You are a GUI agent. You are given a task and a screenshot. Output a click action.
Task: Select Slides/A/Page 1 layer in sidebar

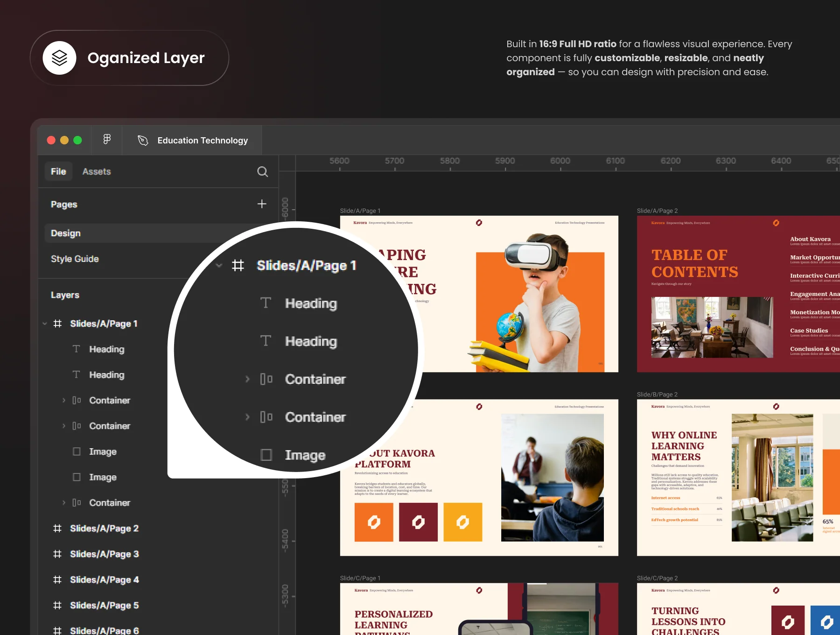coord(104,324)
